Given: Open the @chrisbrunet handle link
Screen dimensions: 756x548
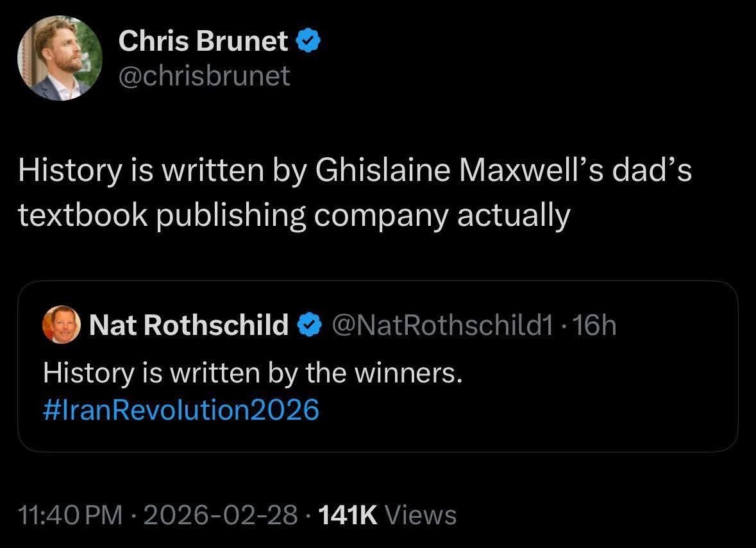Looking at the screenshot, I should tap(204, 76).
